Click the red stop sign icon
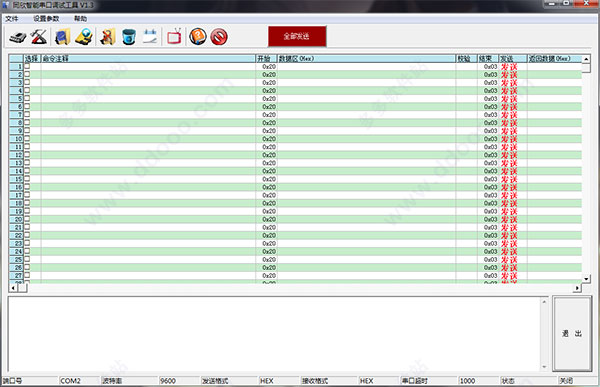This screenshot has height=387, width=600. (219, 37)
